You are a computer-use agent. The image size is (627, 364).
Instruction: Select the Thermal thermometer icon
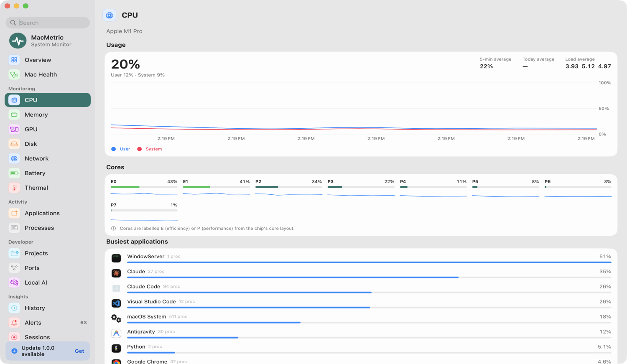14,188
